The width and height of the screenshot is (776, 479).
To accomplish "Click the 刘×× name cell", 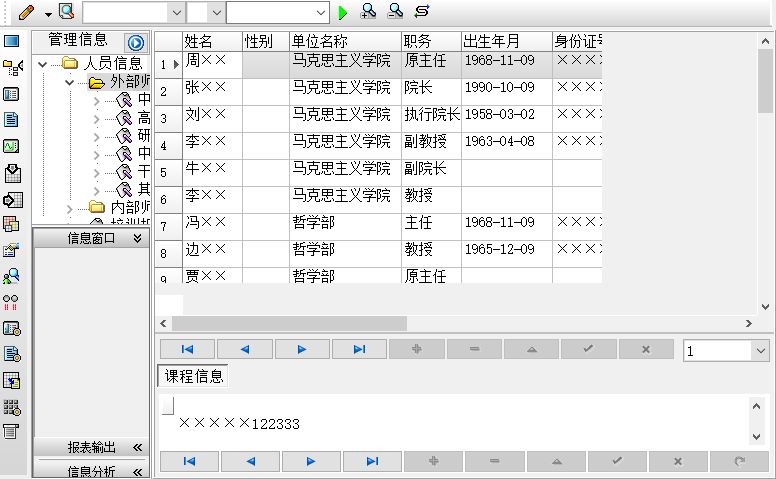I will pyautogui.click(x=212, y=119).
